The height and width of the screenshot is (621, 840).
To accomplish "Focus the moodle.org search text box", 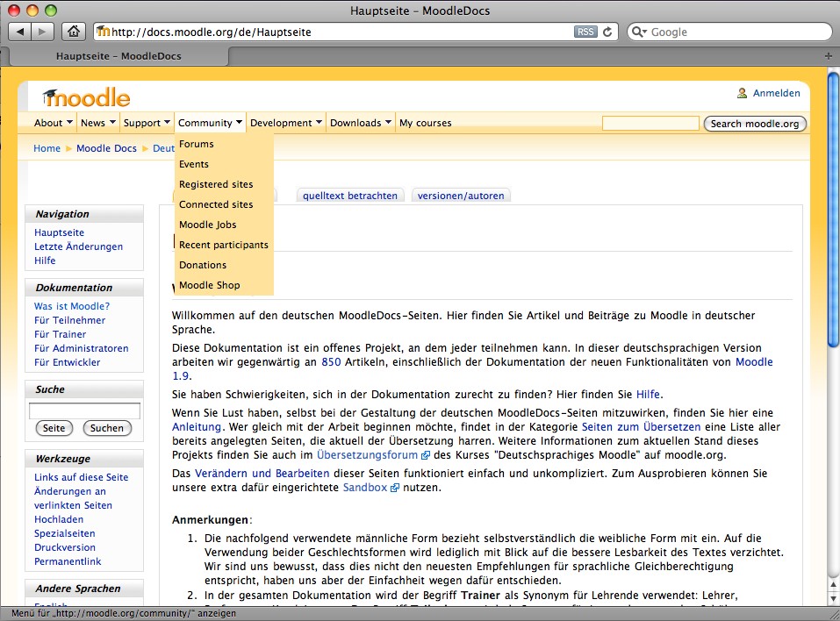I will (650, 124).
